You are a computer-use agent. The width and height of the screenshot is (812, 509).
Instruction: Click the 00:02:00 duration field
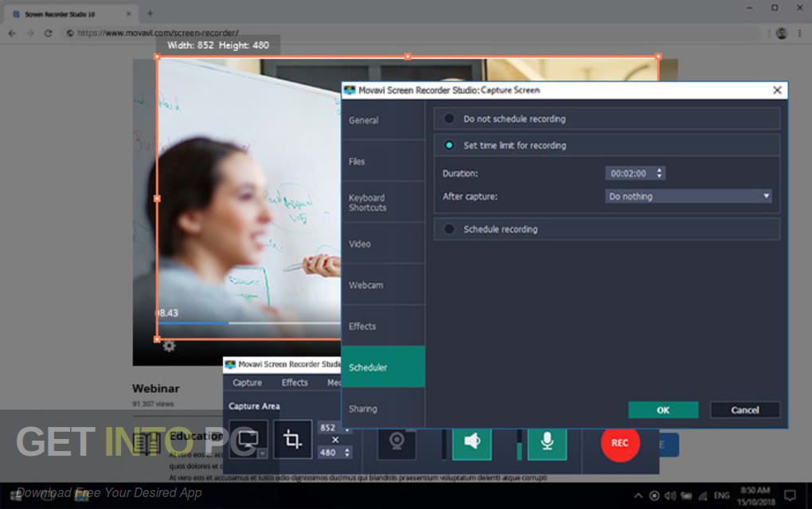coord(629,173)
